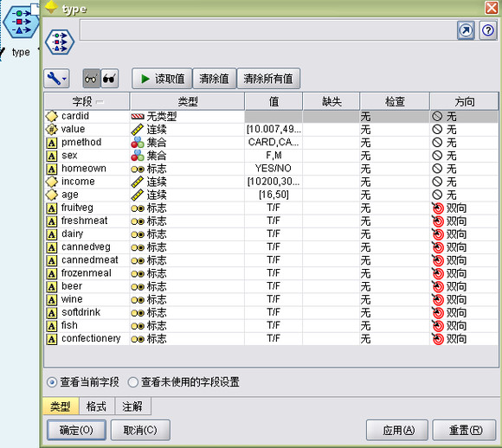
Task: Click the help question mark icon
Action: point(487,30)
